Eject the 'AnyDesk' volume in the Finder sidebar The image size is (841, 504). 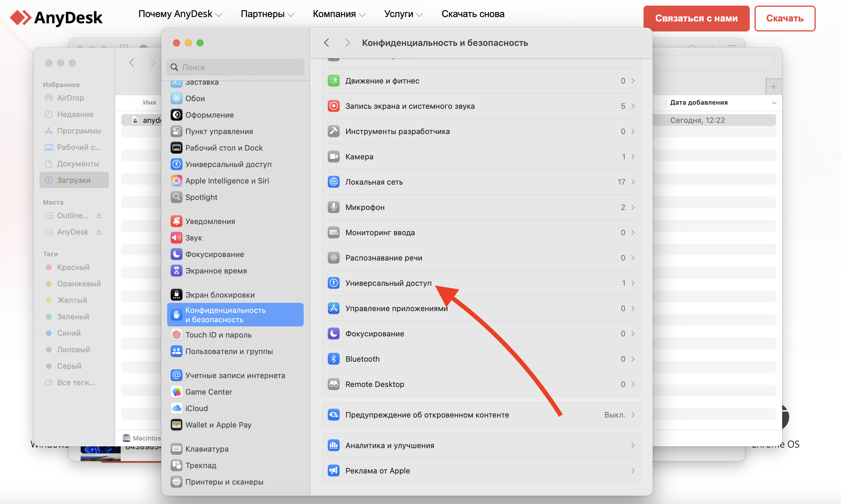99,232
